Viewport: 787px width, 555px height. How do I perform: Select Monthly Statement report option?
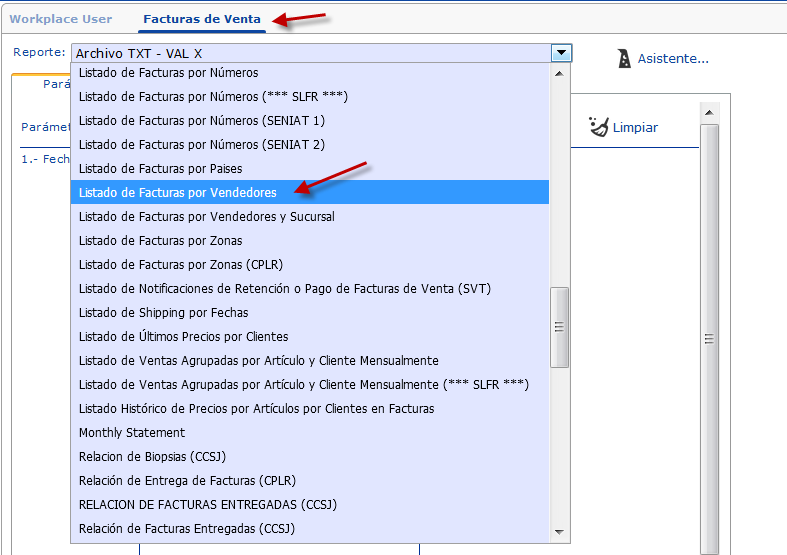132,433
